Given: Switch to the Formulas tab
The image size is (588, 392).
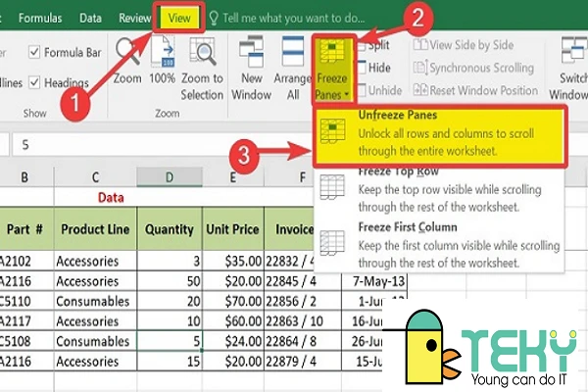Looking at the screenshot, I should point(40,18).
